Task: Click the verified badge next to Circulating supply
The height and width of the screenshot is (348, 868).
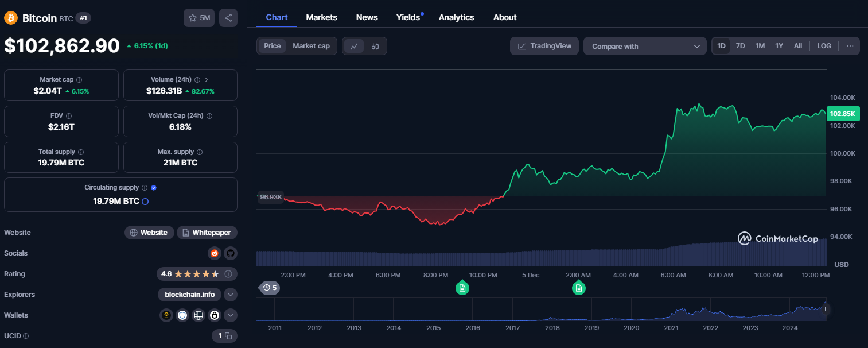Action: click(154, 188)
